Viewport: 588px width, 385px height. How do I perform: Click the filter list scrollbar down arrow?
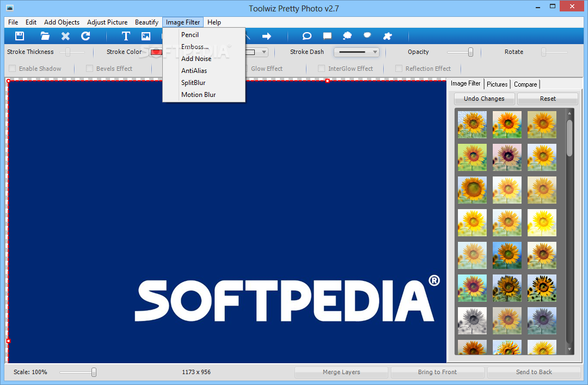(569, 350)
